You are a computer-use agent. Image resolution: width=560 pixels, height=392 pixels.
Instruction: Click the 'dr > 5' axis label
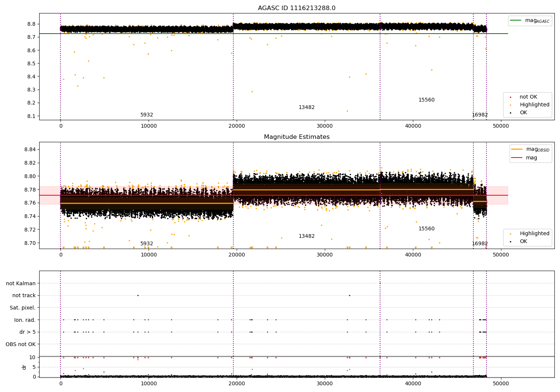coord(28,332)
